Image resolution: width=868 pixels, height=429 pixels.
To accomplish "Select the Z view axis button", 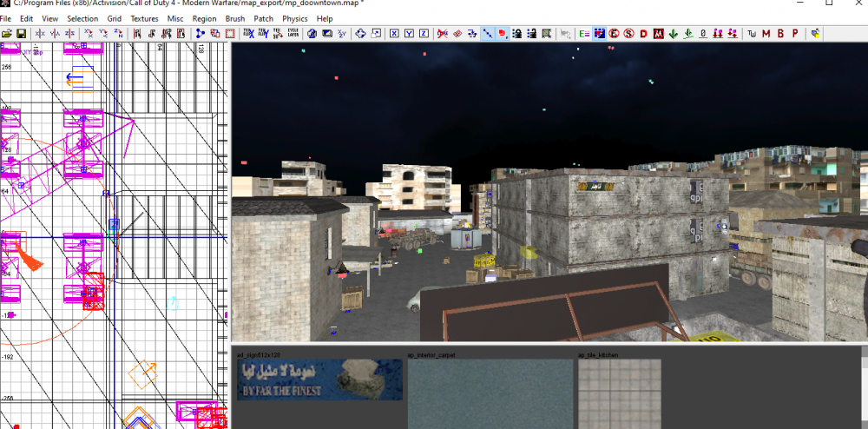I will [423, 34].
